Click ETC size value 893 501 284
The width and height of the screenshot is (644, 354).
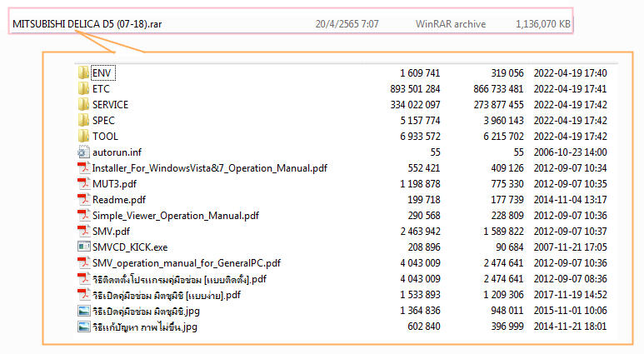click(x=415, y=88)
